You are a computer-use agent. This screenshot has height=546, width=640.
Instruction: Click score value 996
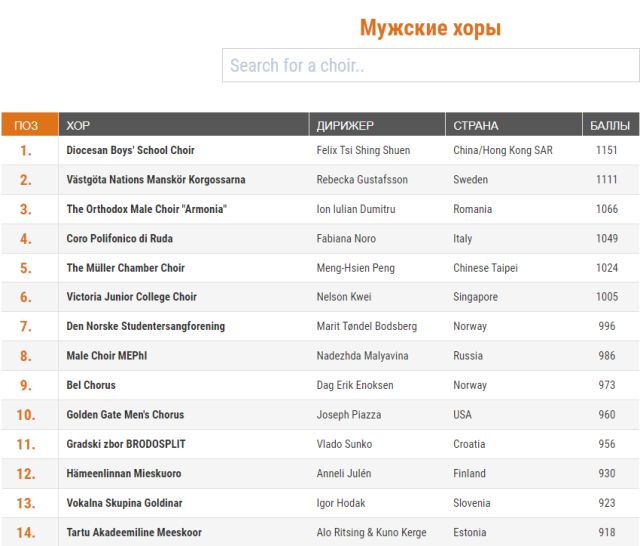[607, 326]
